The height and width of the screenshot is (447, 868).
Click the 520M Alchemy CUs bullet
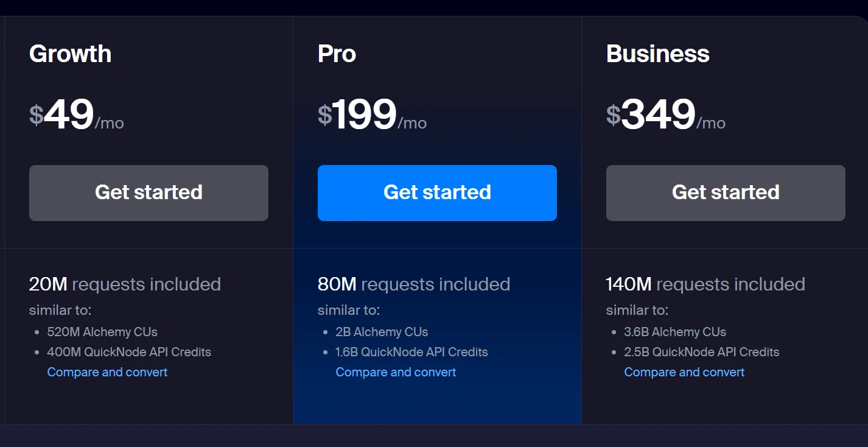[102, 332]
